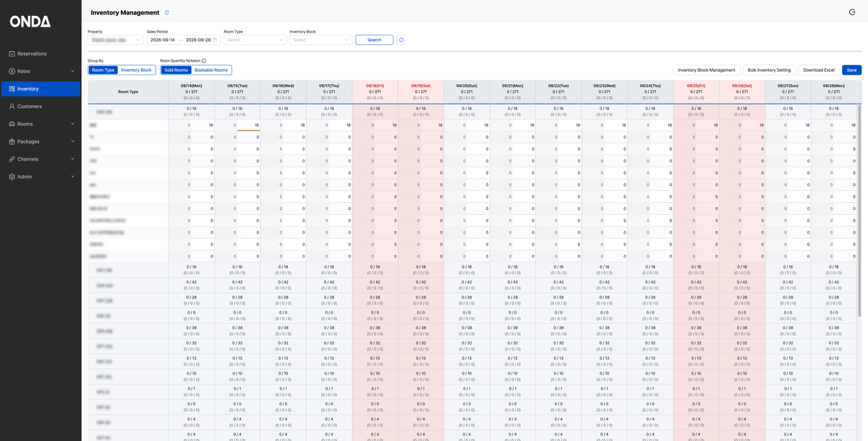
Task: Click the logout icon at top right
Action: point(852,12)
